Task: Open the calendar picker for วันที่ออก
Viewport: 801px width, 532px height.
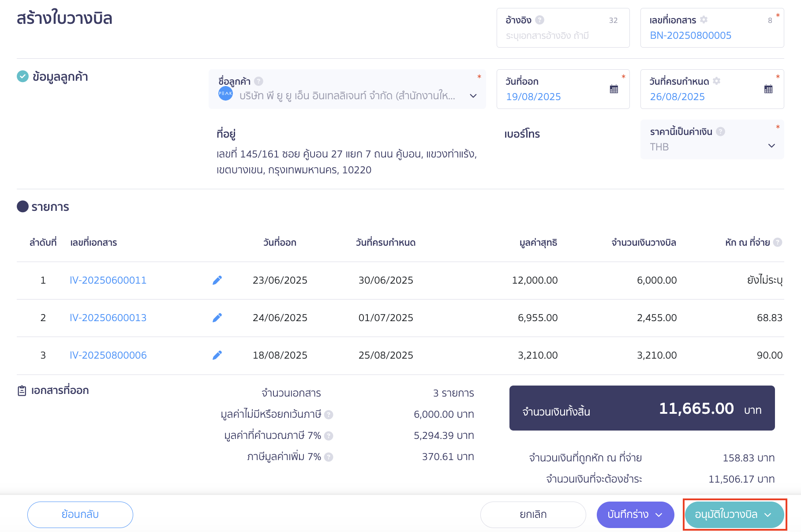Action: (x=613, y=89)
